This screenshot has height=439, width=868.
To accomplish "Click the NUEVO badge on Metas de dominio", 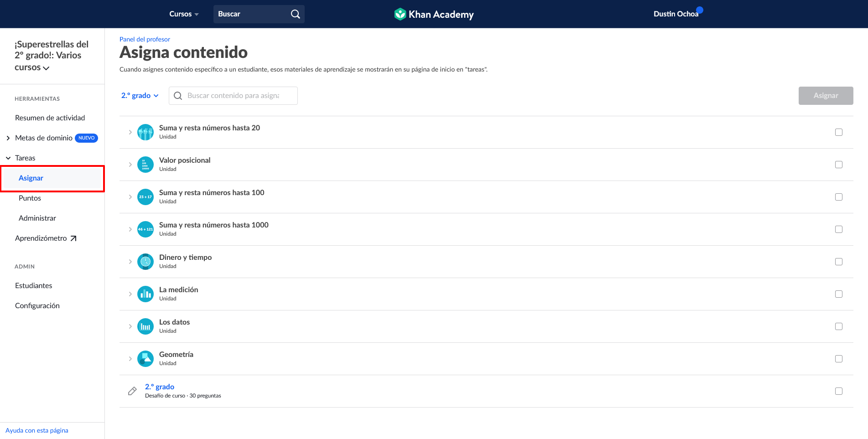I will [x=86, y=138].
